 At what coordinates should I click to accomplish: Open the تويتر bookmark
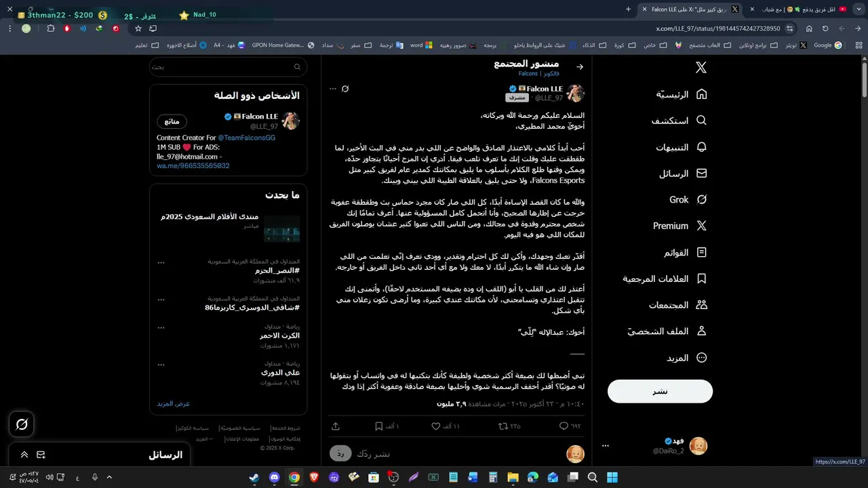797,45
